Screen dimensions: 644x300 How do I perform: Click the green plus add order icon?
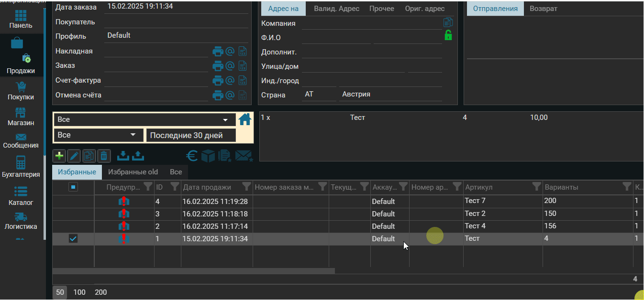(x=59, y=156)
